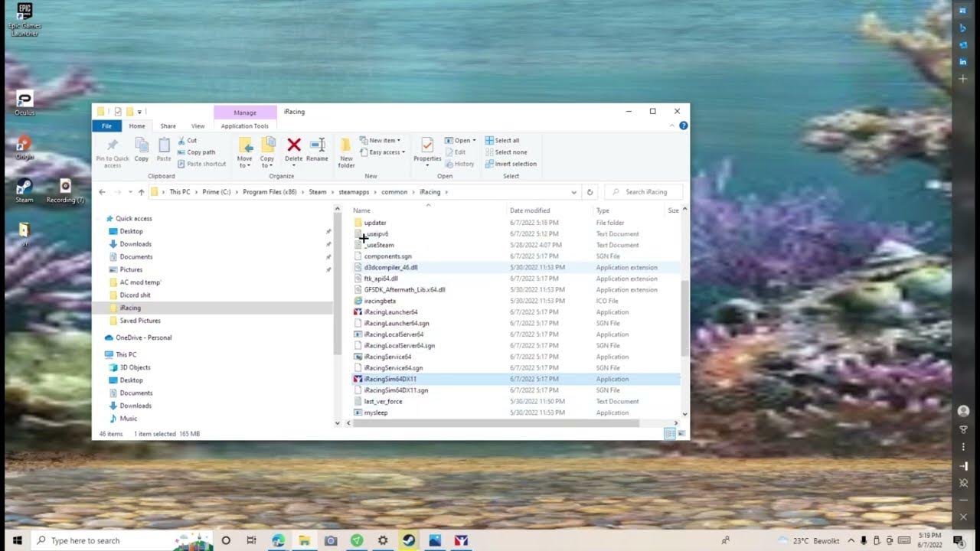Select iRacingLauncher64 application

(x=390, y=312)
